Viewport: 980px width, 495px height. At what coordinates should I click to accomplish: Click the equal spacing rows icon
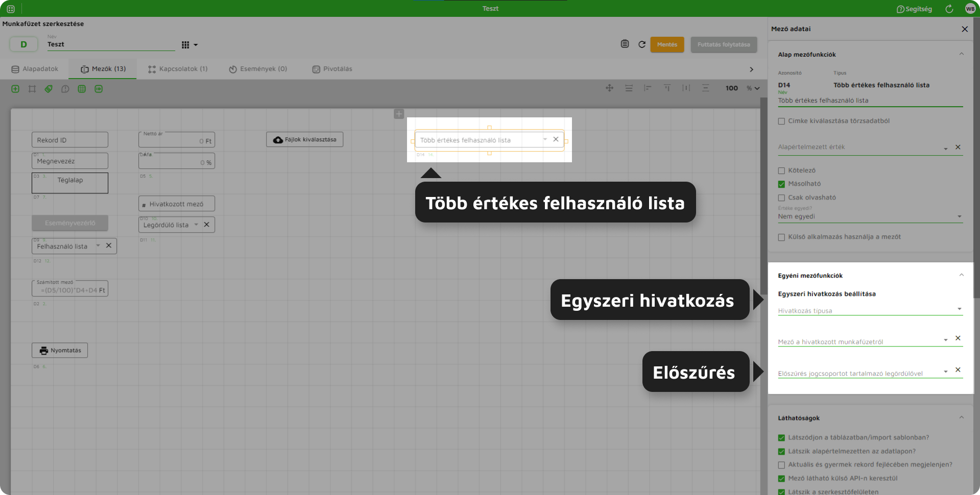click(x=629, y=88)
